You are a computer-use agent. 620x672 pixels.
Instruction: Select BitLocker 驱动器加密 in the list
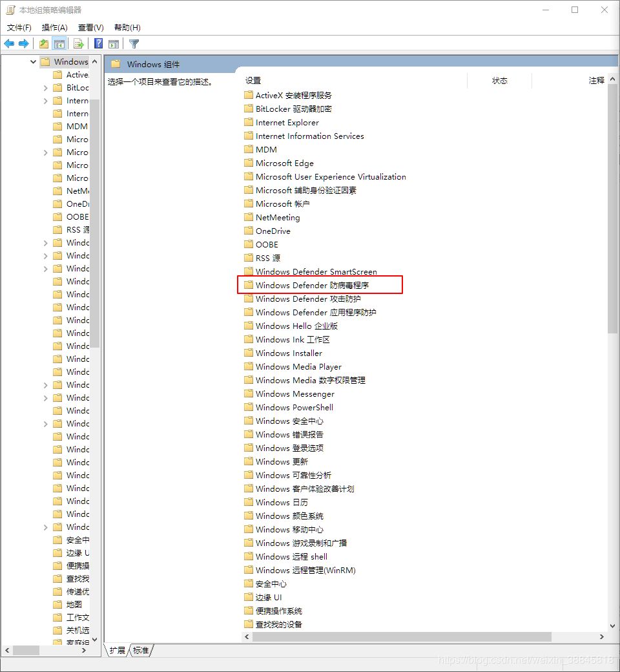click(x=288, y=109)
